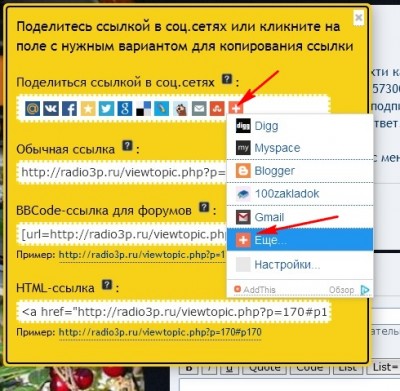Close the yellow share dialog
The height and width of the screenshot is (391, 400).
359,17
